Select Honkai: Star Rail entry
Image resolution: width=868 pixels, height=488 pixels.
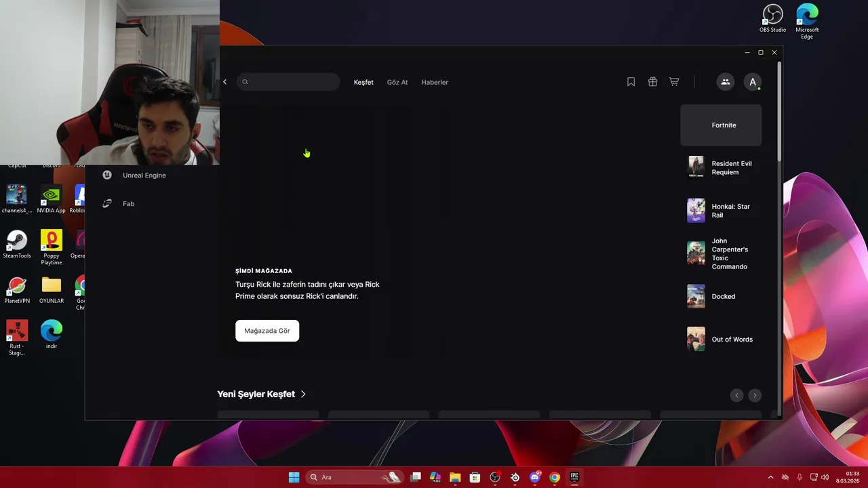click(721, 211)
